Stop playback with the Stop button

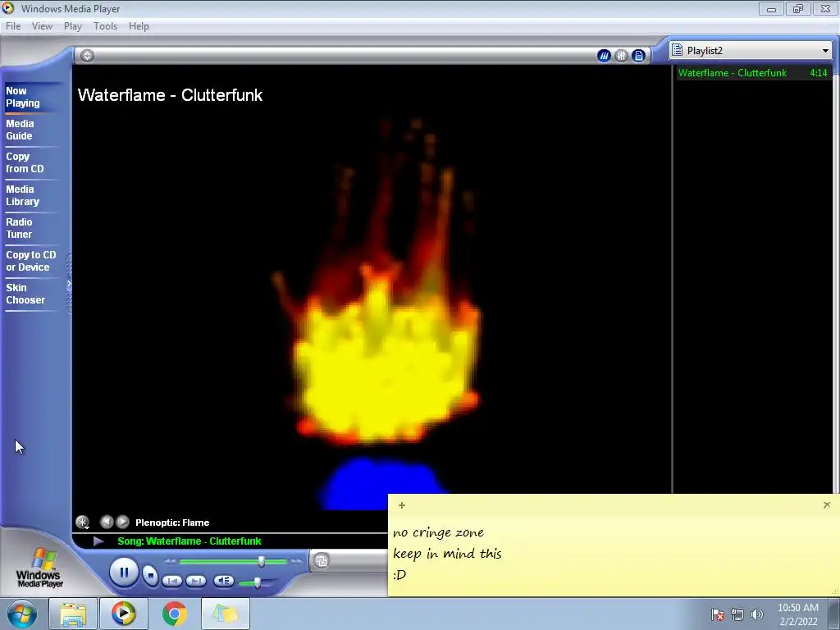[x=151, y=576]
